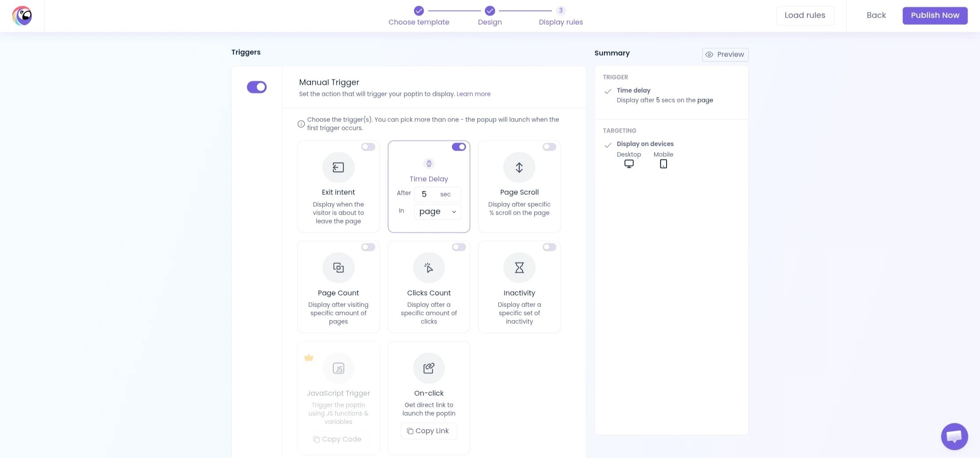The image size is (980, 458).
Task: Click 'Display on devices' in Summary
Action: click(x=645, y=144)
